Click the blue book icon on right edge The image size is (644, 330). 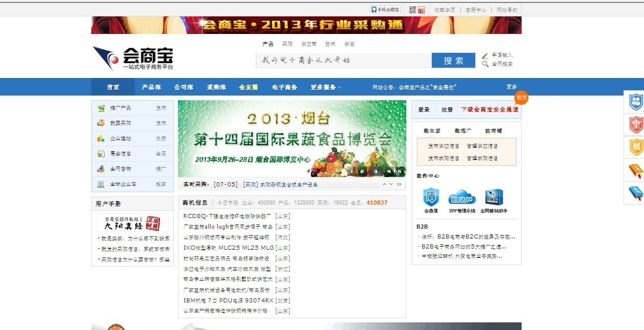(636, 193)
